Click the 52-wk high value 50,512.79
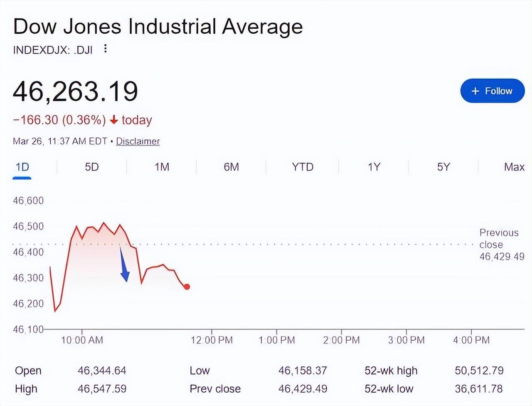The height and width of the screenshot is (406, 532). (479, 371)
